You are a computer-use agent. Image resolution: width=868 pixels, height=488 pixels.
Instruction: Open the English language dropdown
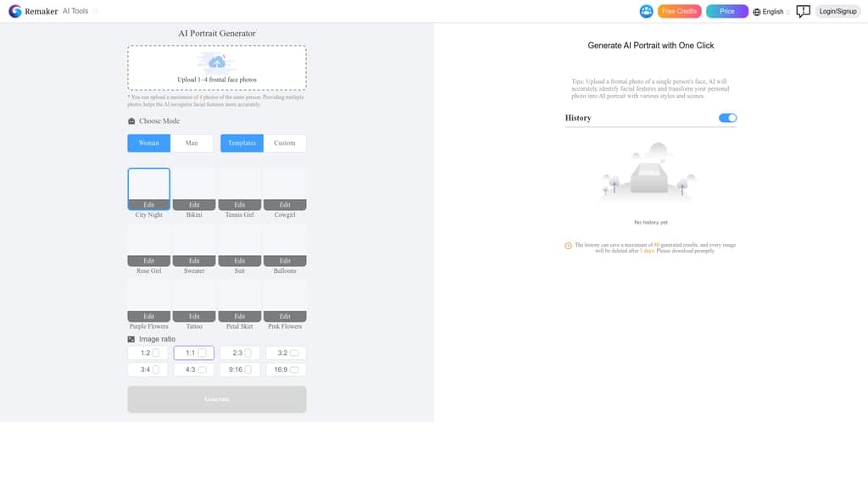pyautogui.click(x=773, y=12)
